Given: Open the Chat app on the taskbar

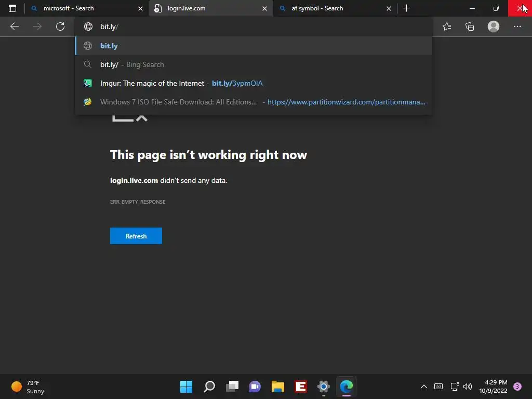Looking at the screenshot, I should pos(255,387).
